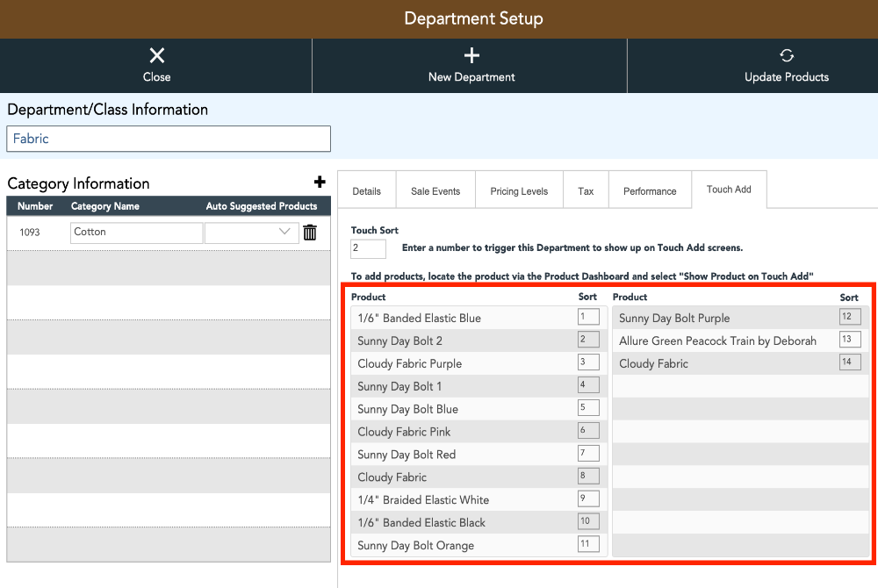Open the Sale Events tab
The height and width of the screenshot is (588, 878).
coord(435,190)
